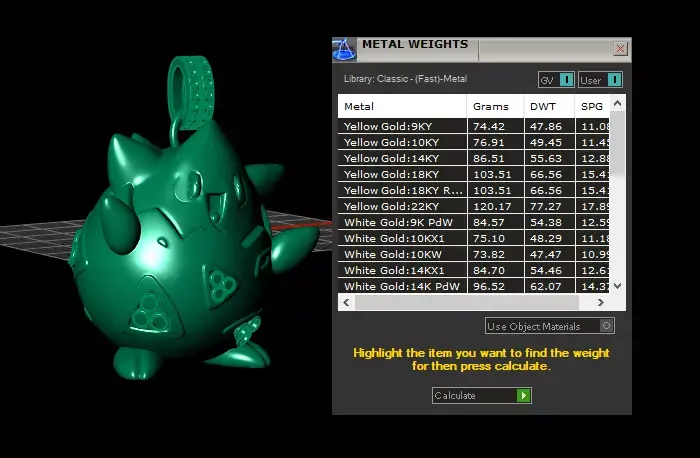The height and width of the screenshot is (458, 700).
Task: Click the 77.27 DWT value
Action: coord(546,207)
